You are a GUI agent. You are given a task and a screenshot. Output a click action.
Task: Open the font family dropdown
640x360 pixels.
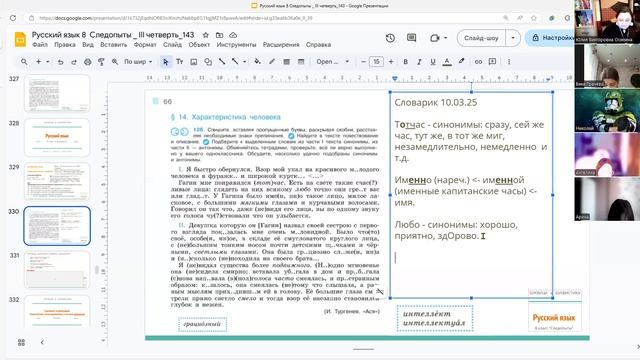[333, 62]
